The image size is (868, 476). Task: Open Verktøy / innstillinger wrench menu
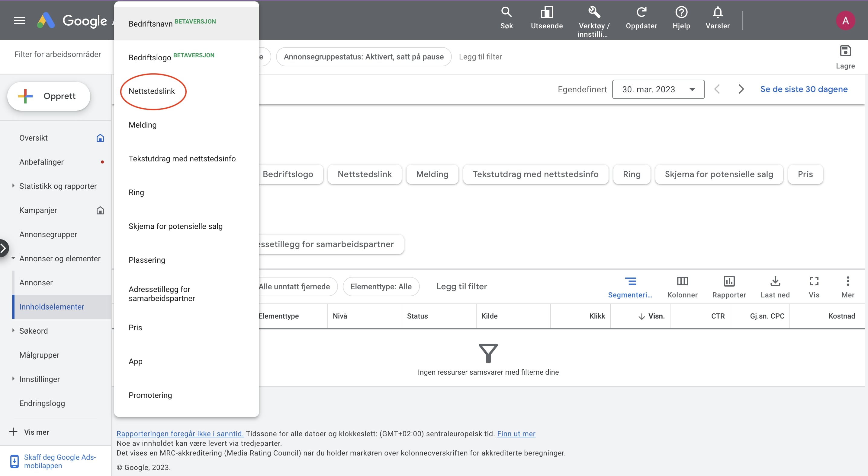click(x=594, y=12)
